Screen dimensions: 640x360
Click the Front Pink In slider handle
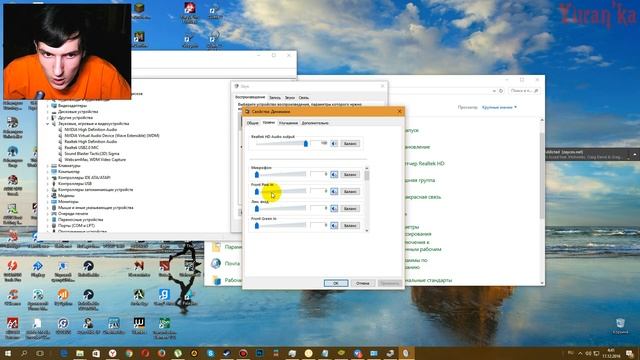pos(257,191)
